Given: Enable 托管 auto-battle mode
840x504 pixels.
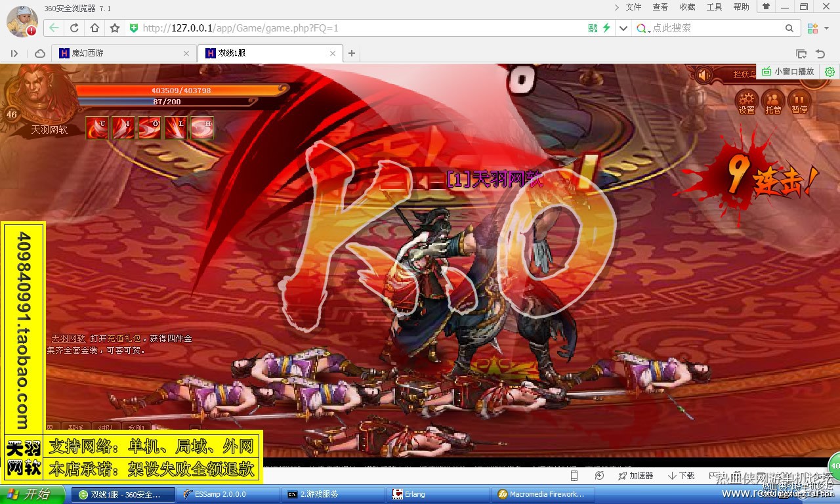Looking at the screenshot, I should click(x=773, y=102).
